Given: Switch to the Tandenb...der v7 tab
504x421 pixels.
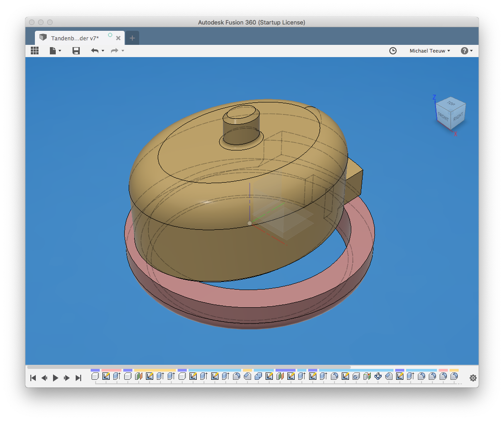Looking at the screenshot, I should click(75, 38).
